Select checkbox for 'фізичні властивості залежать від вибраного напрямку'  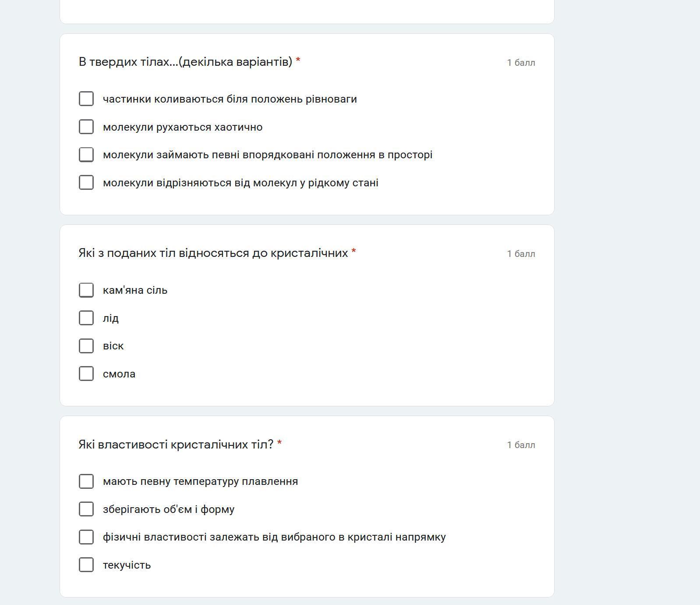(x=86, y=537)
